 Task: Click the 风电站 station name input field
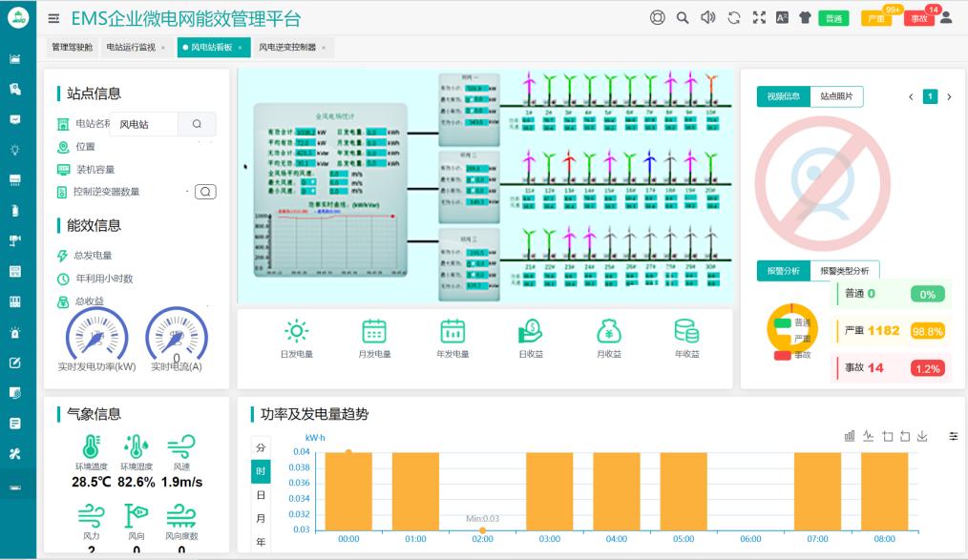[x=143, y=124]
